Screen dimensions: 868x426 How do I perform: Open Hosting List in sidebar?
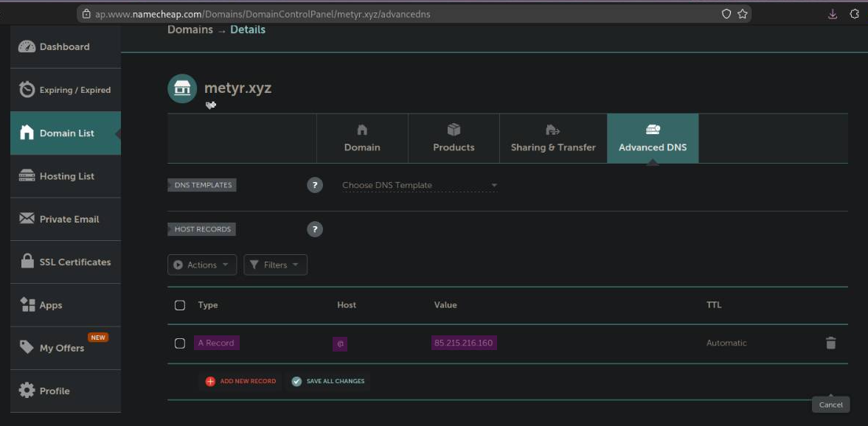[x=66, y=176]
